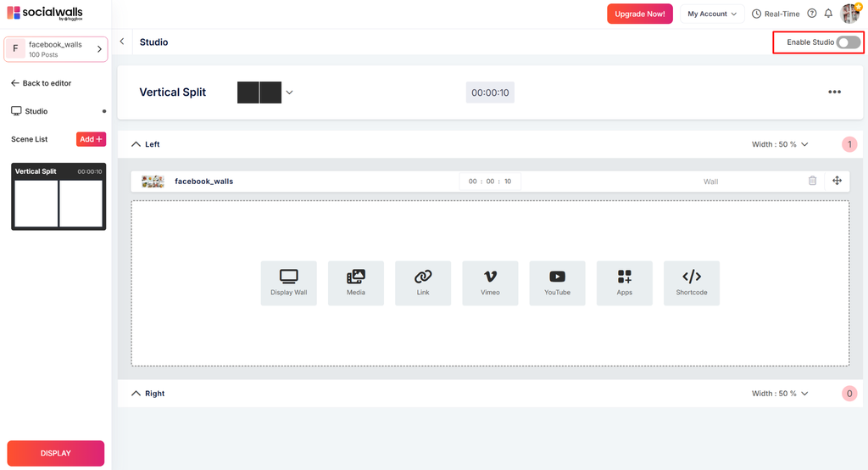868x470 pixels.
Task: Open the socialwalls logo home
Action: click(45, 14)
